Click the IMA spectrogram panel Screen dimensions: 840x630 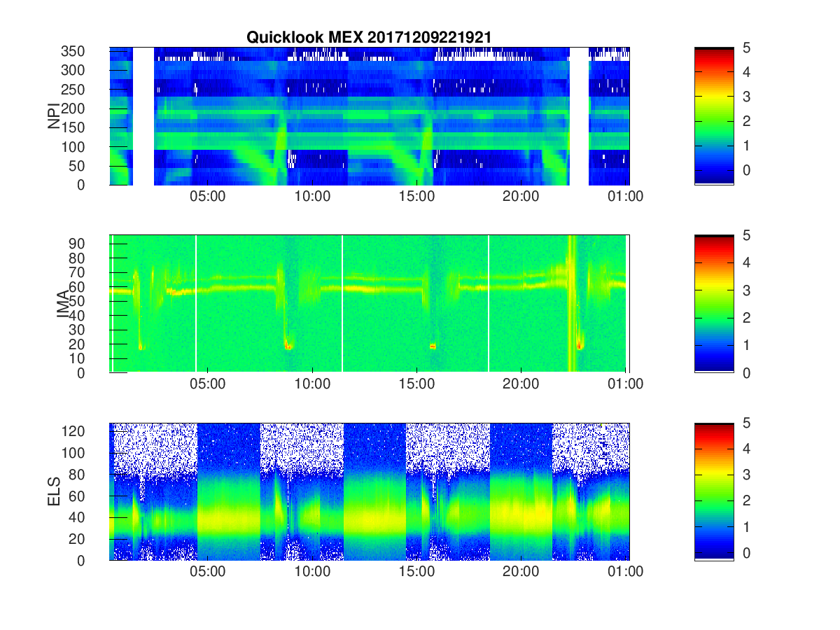(370, 304)
